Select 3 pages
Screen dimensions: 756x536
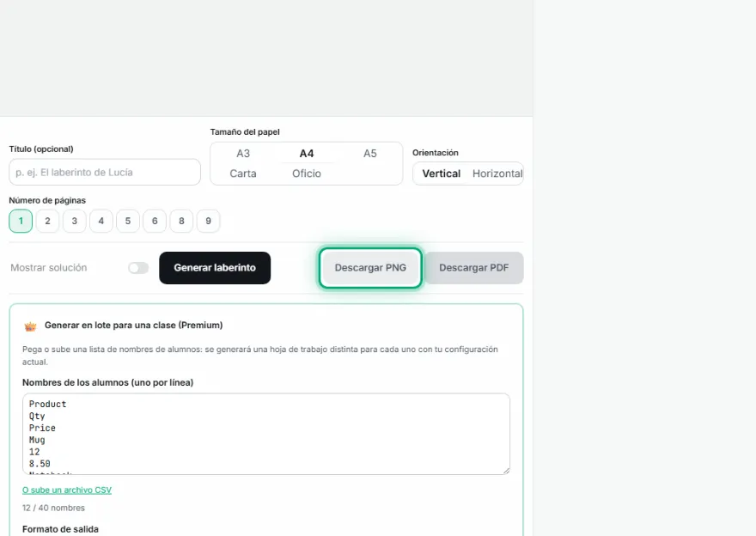click(x=74, y=222)
